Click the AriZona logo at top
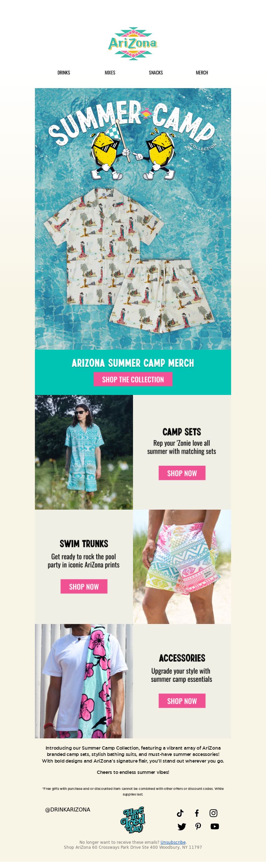Image resolution: width=266 pixels, height=868 pixels. [133, 44]
